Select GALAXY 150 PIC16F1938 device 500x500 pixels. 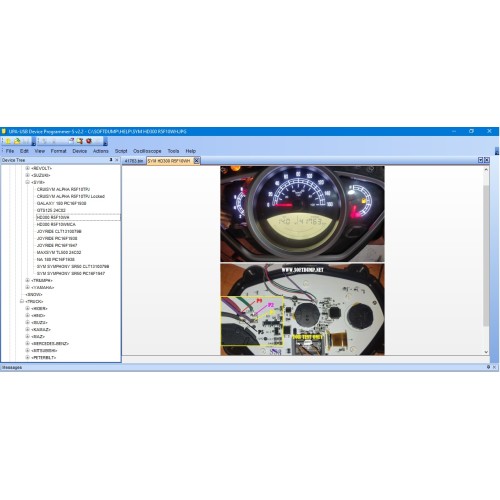61,203
